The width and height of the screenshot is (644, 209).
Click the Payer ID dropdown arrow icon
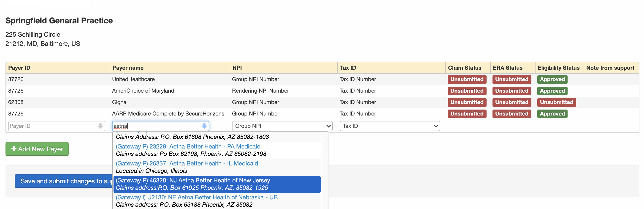100,126
